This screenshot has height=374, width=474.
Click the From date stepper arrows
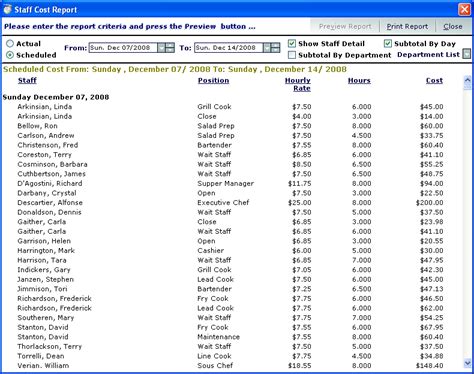[x=170, y=48]
